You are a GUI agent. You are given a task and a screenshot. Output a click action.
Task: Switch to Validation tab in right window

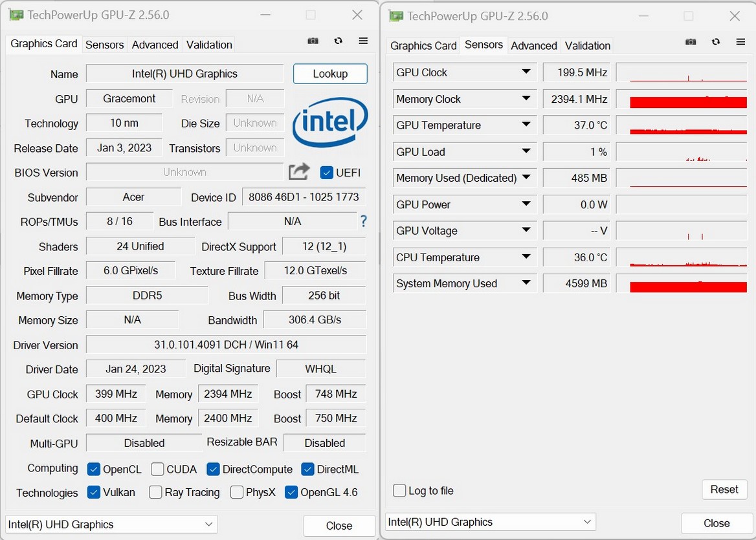pyautogui.click(x=588, y=46)
